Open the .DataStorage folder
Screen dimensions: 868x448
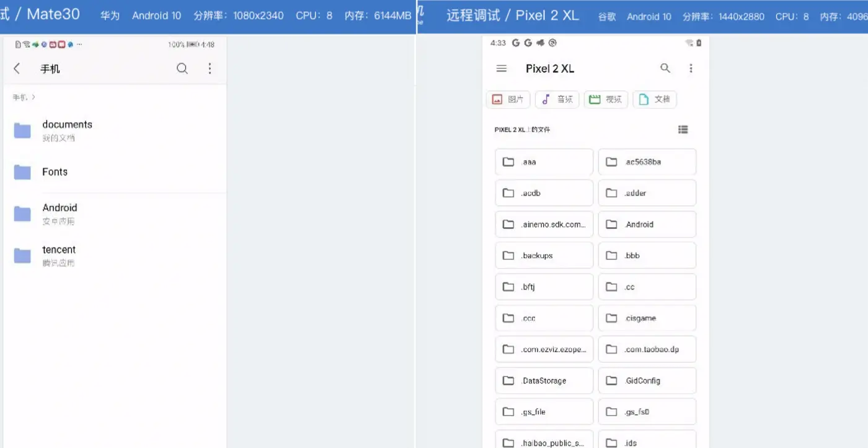tap(544, 380)
